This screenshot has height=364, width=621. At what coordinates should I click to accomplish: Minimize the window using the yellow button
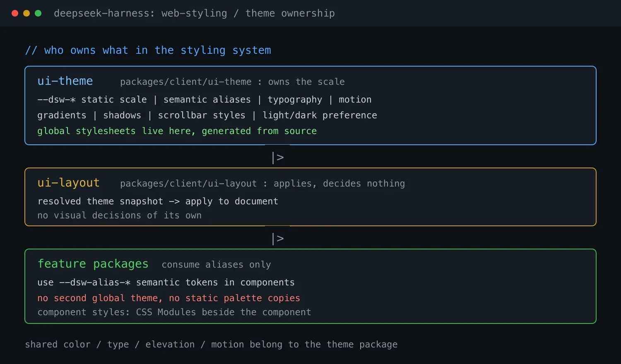26,13
